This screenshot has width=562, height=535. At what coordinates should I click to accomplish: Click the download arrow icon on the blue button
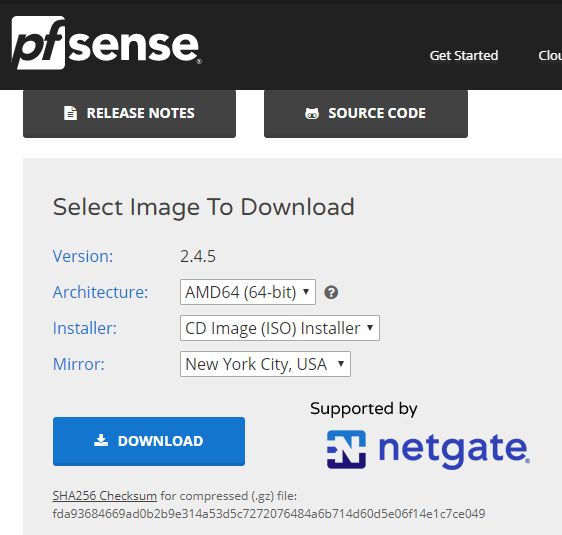tap(101, 440)
